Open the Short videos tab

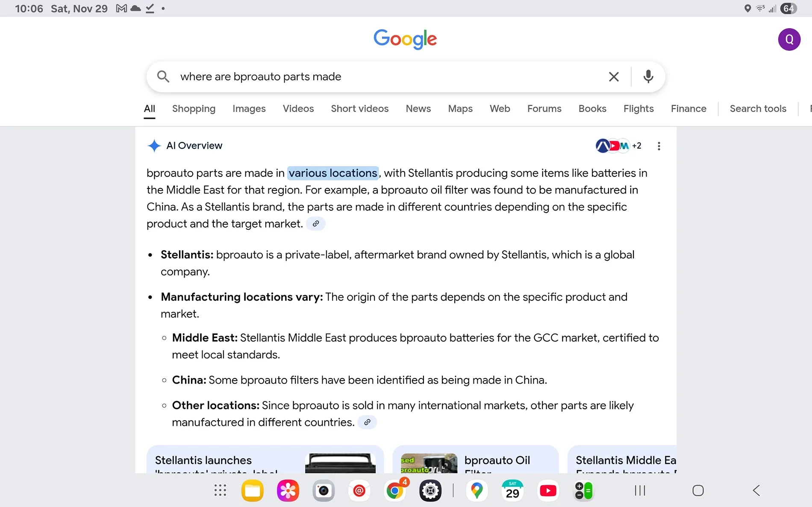click(360, 108)
